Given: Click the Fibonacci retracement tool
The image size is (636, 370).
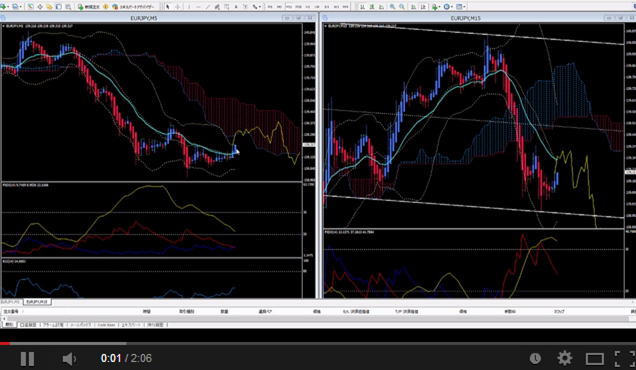Looking at the screenshot, I should (227, 6).
